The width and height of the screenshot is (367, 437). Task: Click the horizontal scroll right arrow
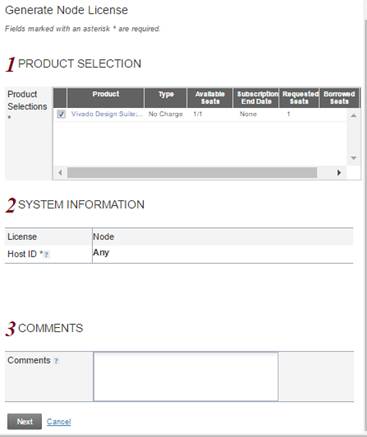(x=339, y=173)
